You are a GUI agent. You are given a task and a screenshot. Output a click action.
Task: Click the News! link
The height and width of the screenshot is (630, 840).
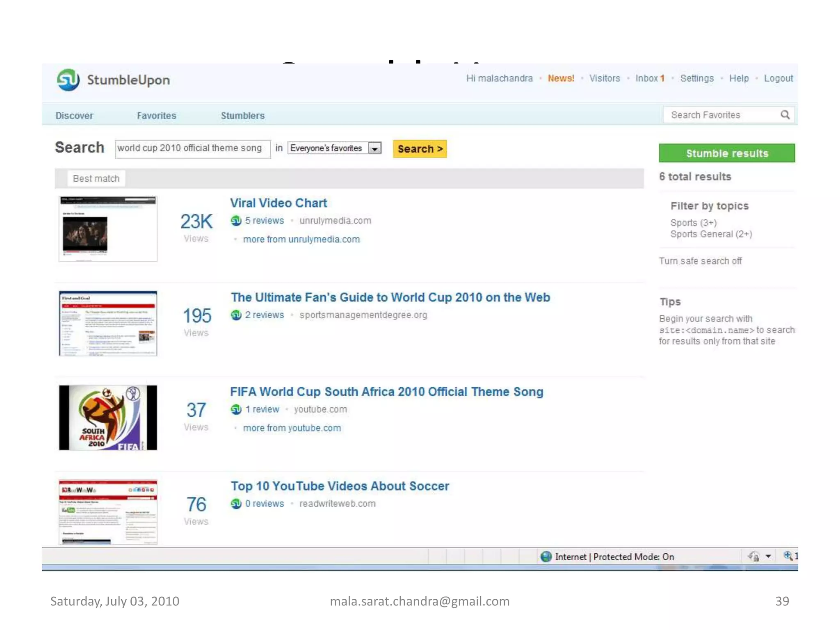tap(561, 78)
